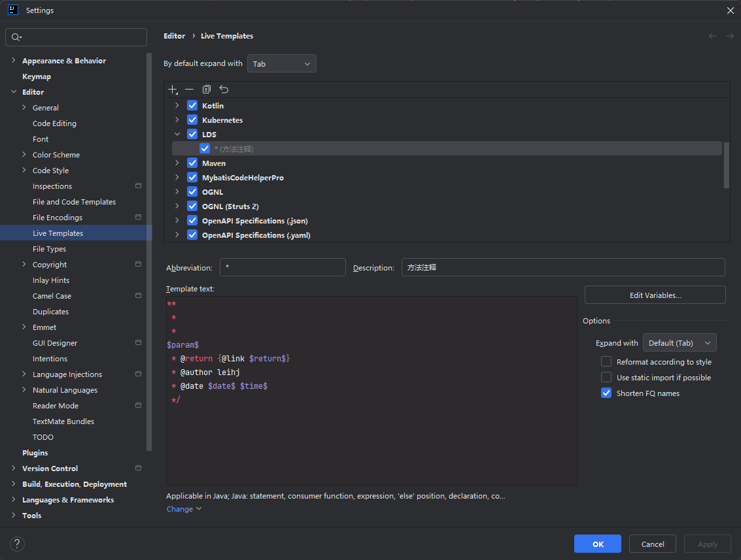Expand the Version Control settings section
This screenshot has width=741, height=560.
(14, 469)
